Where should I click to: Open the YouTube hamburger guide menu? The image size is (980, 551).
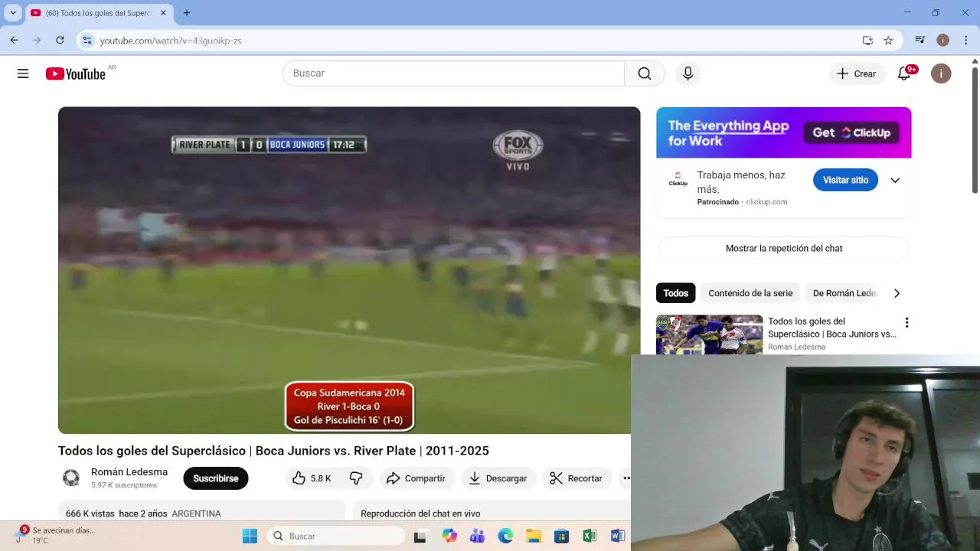tap(23, 73)
